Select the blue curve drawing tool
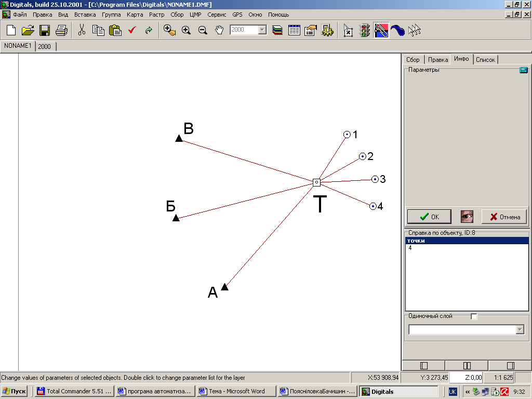The image size is (532, 399). pyautogui.click(x=397, y=30)
